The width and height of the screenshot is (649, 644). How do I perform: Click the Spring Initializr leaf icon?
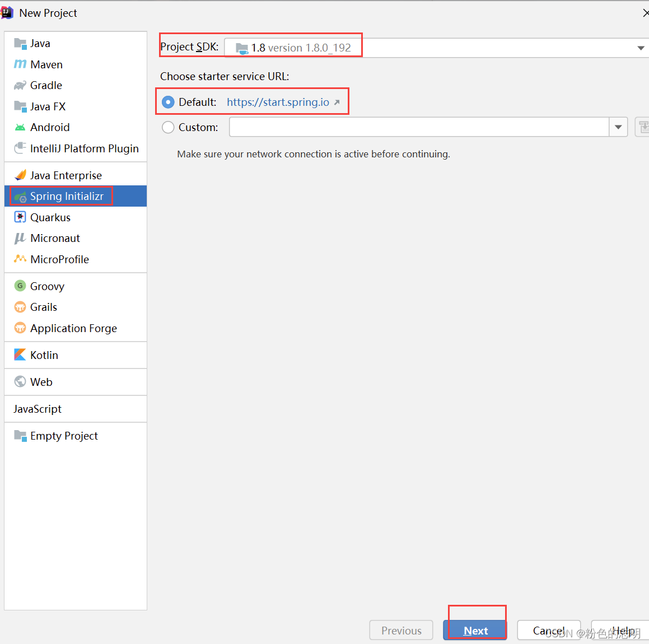point(20,197)
